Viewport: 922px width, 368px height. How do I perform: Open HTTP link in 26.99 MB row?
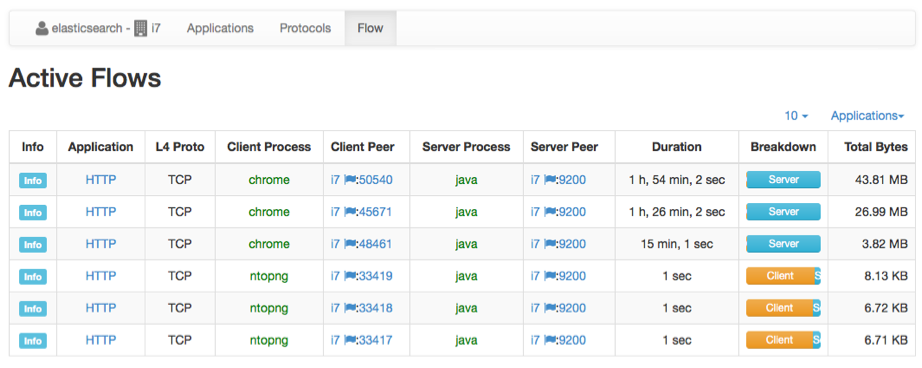(x=101, y=212)
